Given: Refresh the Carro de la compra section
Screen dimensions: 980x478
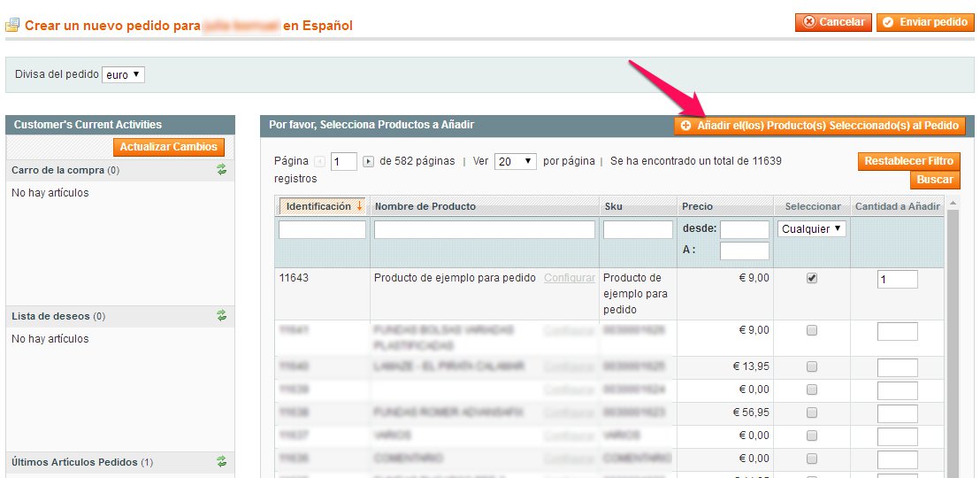Looking at the screenshot, I should [x=222, y=170].
